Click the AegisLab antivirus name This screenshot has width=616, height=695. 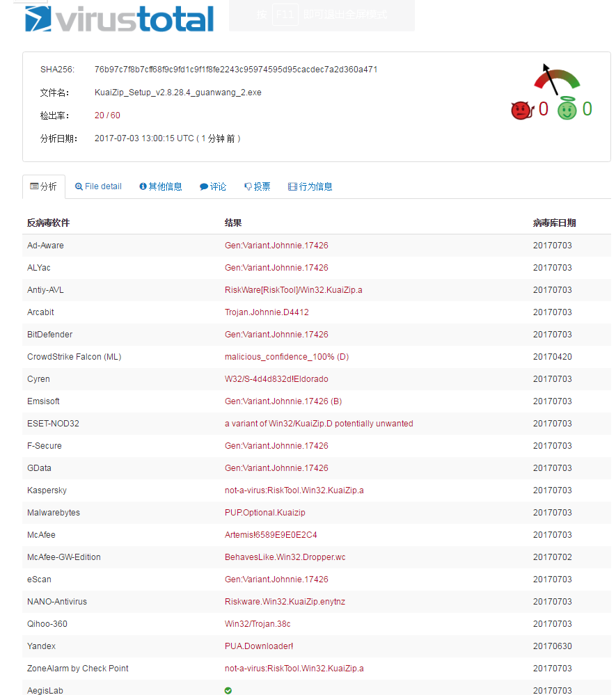[x=45, y=691]
